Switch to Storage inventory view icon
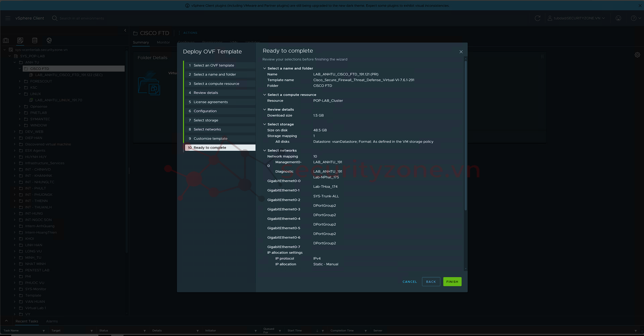Image resolution: width=644 pixels, height=336 pixels. point(35,40)
